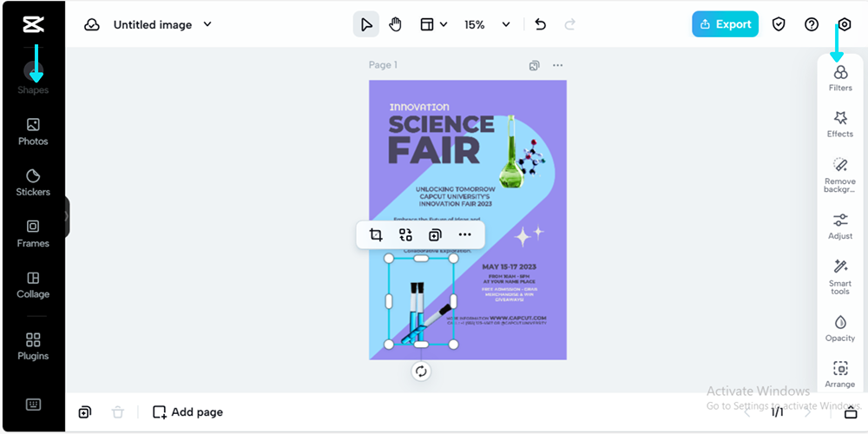Open Smart tools panel
Viewport: 868px width, 434px height.
(x=840, y=277)
